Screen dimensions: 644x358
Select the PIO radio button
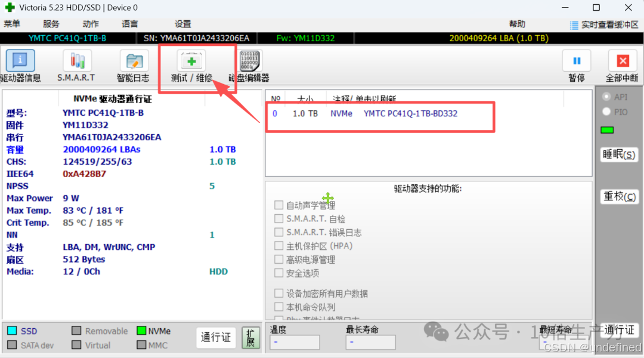(x=606, y=112)
